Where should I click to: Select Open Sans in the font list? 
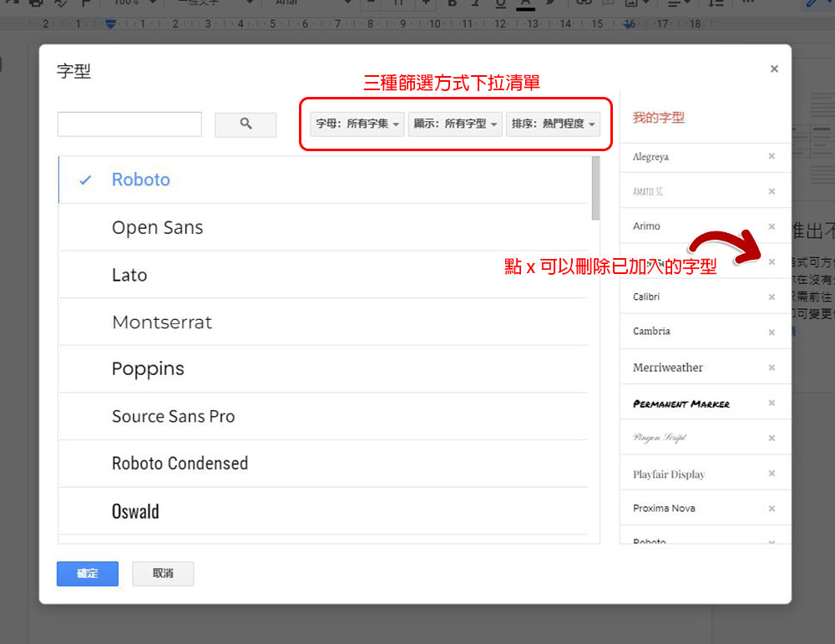322,227
